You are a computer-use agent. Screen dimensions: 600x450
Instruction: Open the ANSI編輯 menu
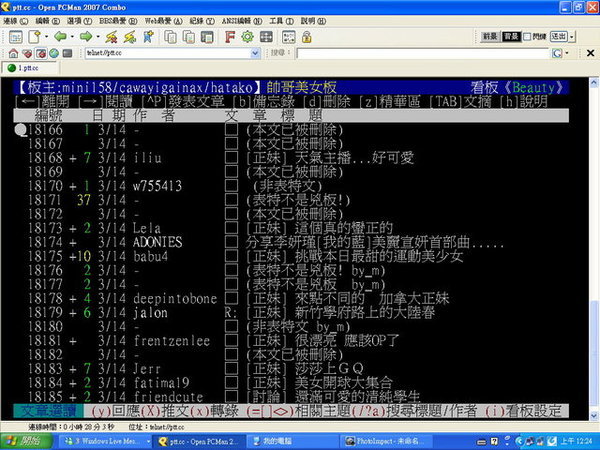pos(242,21)
